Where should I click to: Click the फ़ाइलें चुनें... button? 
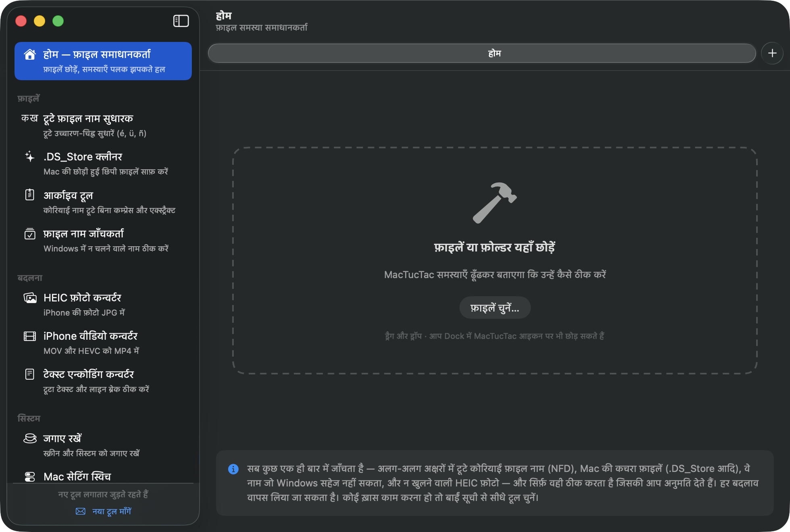[495, 308]
